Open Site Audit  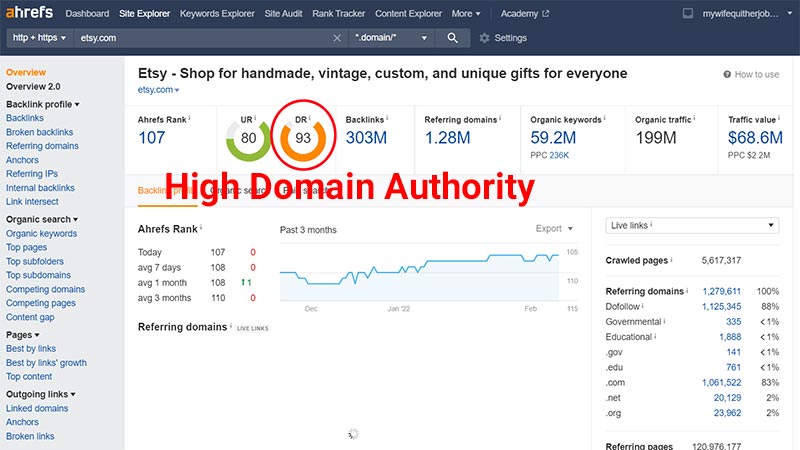pyautogui.click(x=283, y=14)
